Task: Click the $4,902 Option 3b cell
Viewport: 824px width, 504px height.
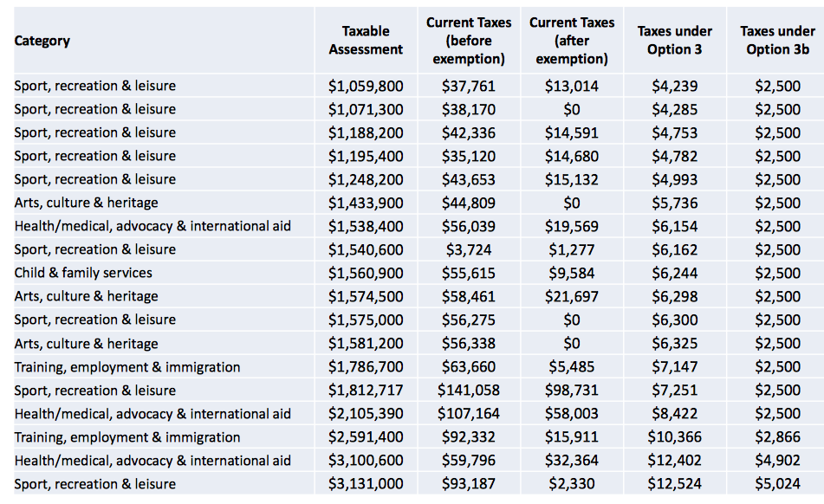Action: [x=777, y=461]
